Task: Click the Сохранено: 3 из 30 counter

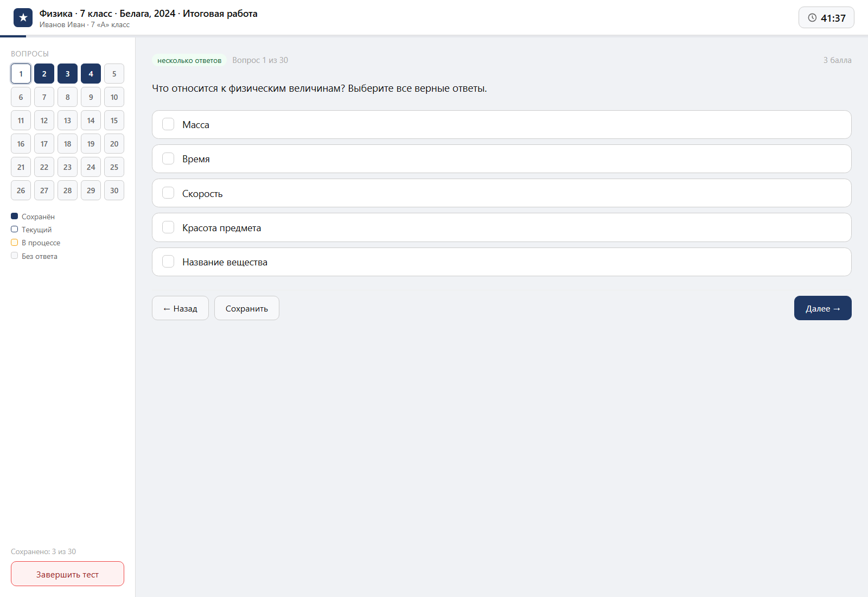Action: pos(43,551)
